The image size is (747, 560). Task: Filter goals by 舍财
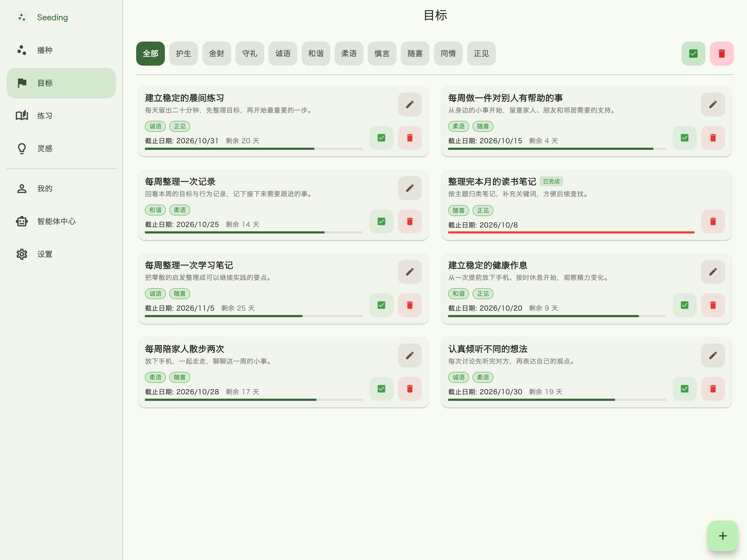217,53
